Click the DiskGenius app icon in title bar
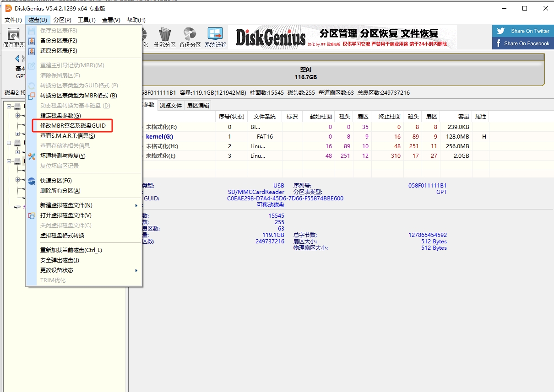Screen dimensions: 554x392 tap(8, 8)
